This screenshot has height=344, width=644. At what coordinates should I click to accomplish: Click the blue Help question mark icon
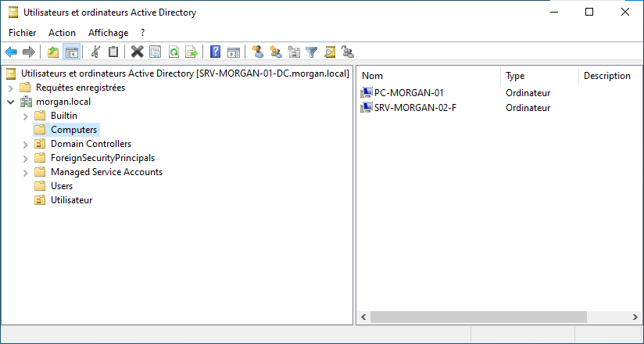[216, 52]
